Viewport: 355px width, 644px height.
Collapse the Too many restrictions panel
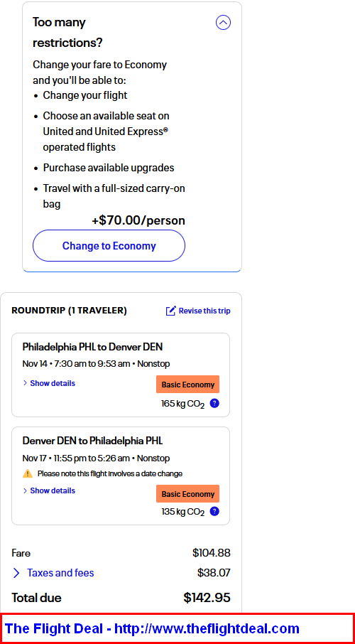click(223, 23)
